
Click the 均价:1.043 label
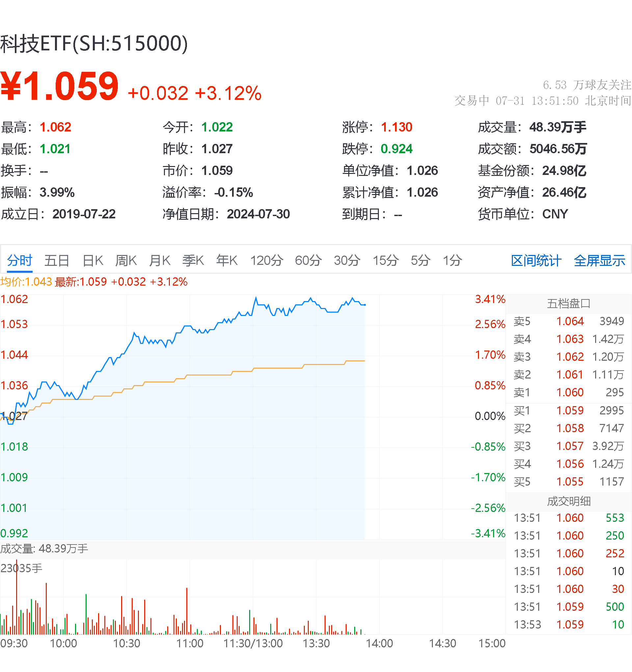[26, 282]
